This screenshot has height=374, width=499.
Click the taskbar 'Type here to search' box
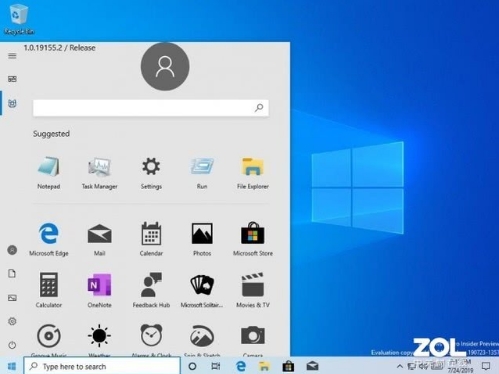pyautogui.click(x=102, y=366)
